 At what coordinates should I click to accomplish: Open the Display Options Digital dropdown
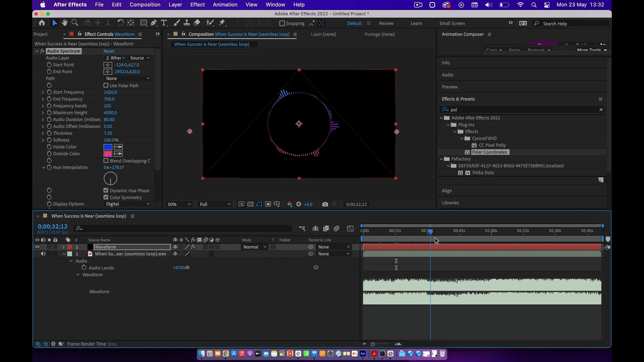(x=128, y=204)
